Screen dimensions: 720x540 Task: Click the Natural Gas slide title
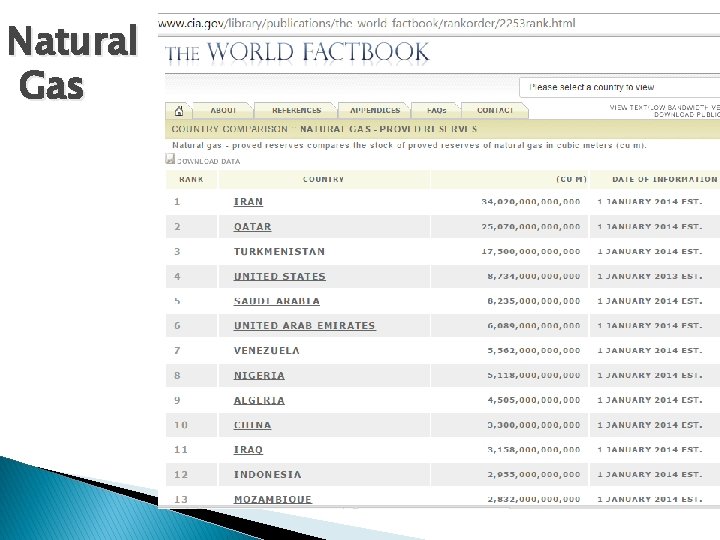pos(72,62)
